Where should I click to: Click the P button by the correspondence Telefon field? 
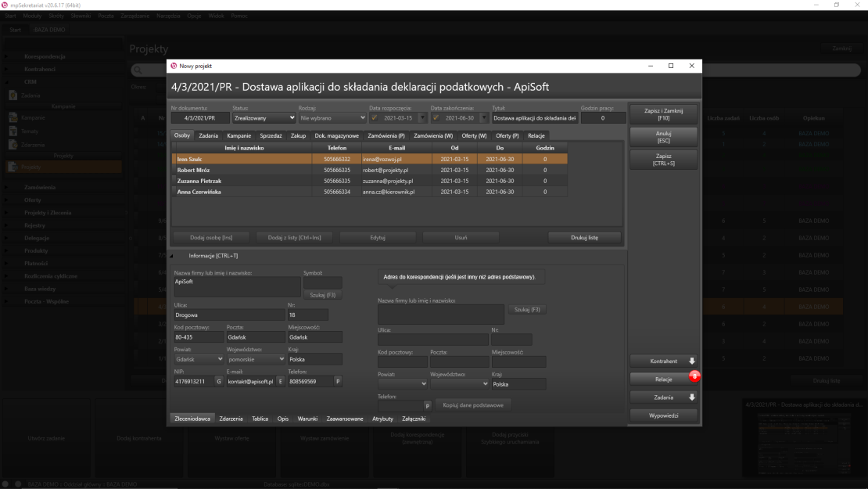pyautogui.click(x=428, y=405)
